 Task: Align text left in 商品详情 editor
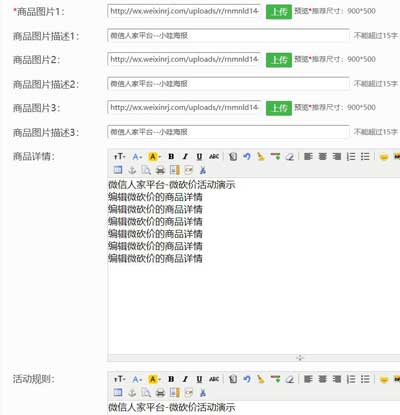click(x=308, y=156)
